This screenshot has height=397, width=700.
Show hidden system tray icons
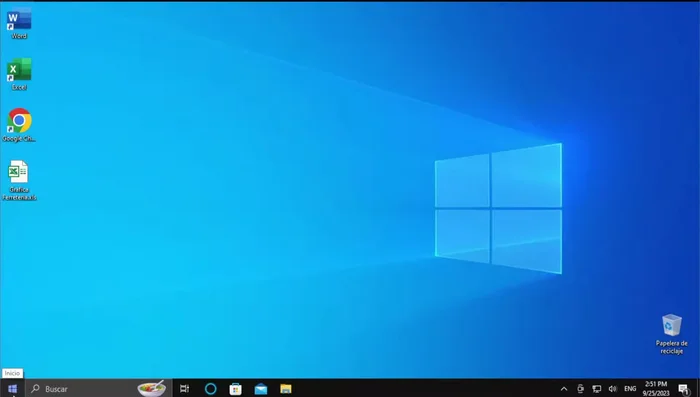click(x=564, y=389)
